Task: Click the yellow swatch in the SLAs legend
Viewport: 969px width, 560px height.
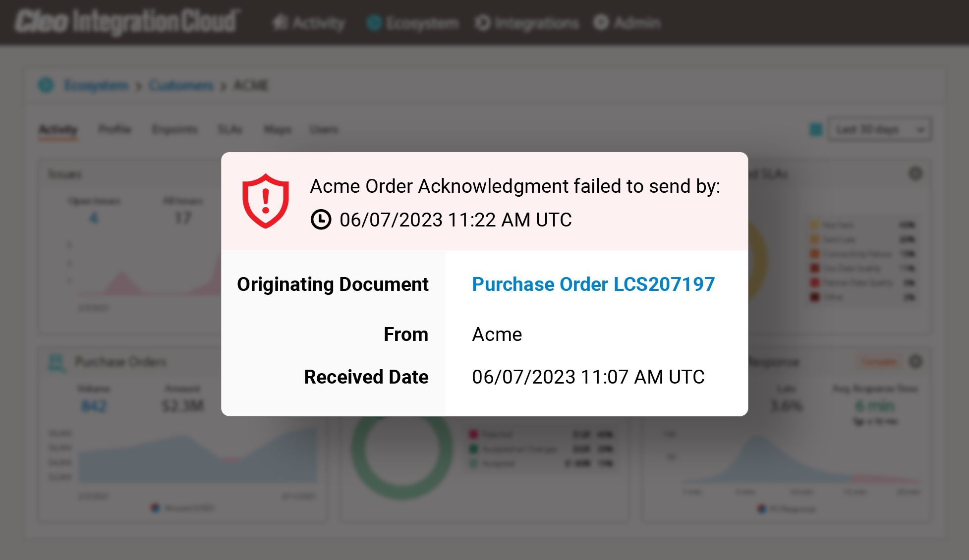Action: (x=814, y=224)
